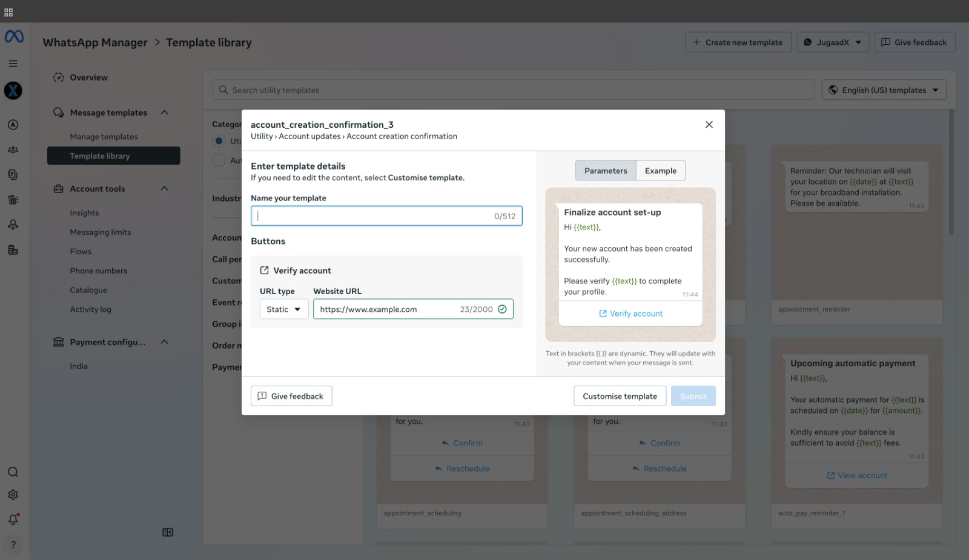Open the hamburger menu icon
Screen dimensions: 969x560
pos(13,64)
